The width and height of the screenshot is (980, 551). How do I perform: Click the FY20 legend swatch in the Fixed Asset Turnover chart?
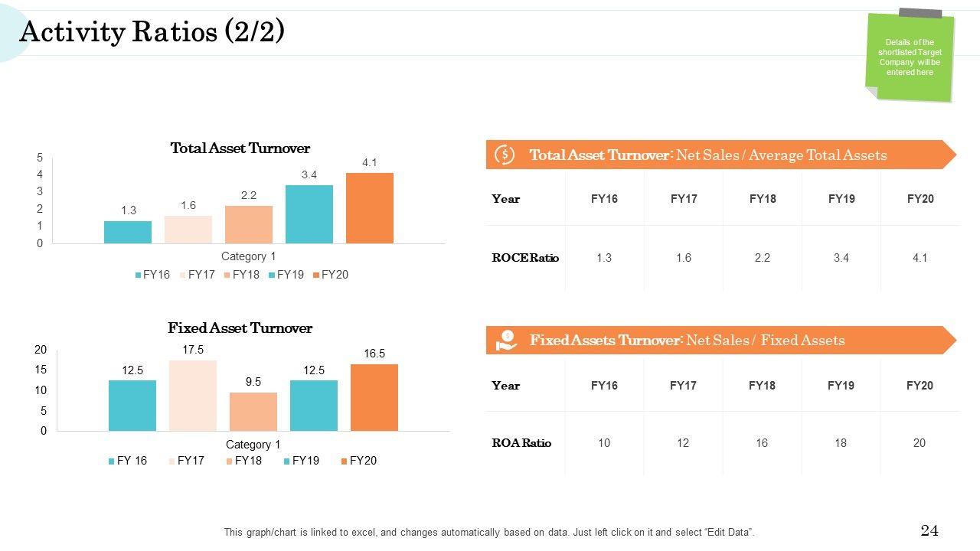pyautogui.click(x=345, y=461)
